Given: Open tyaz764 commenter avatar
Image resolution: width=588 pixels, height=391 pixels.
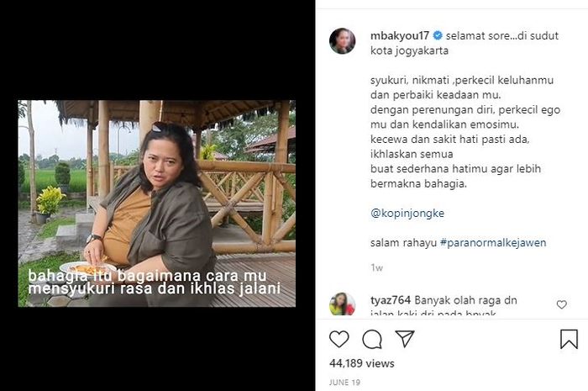Looking at the screenshot, I should pyautogui.click(x=342, y=304).
